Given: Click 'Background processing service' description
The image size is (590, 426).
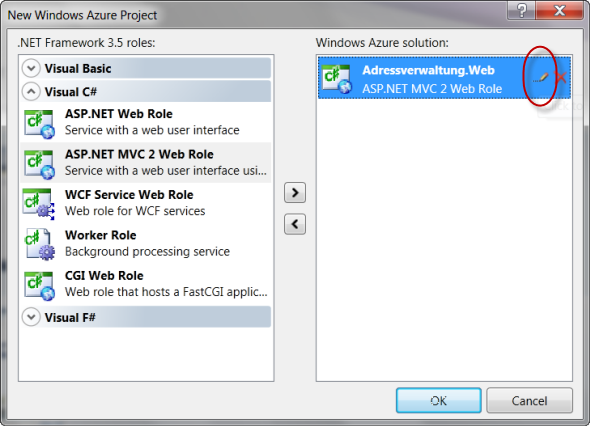Looking at the screenshot, I should [x=147, y=251].
